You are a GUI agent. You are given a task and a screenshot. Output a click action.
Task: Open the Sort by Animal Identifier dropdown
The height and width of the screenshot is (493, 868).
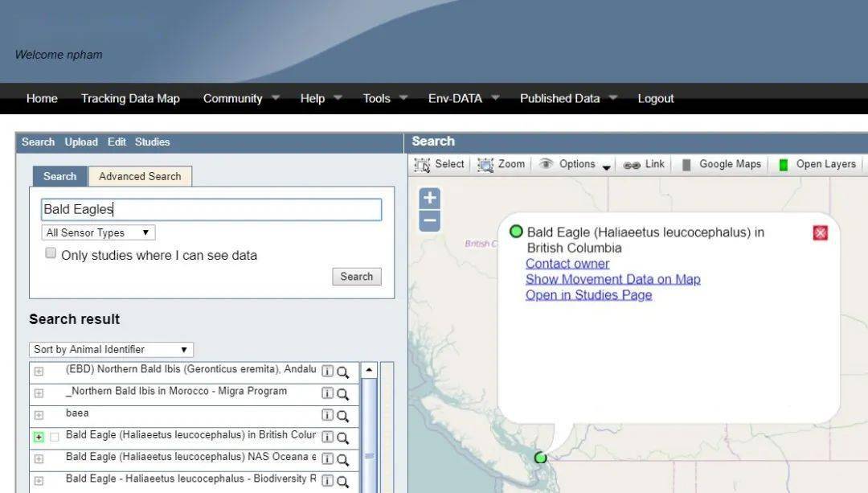[111, 350]
